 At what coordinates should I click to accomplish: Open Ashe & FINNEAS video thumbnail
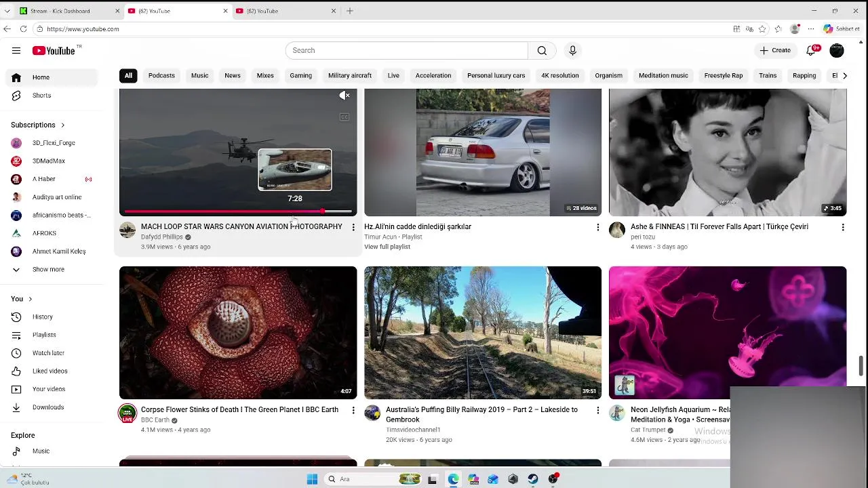pos(728,152)
